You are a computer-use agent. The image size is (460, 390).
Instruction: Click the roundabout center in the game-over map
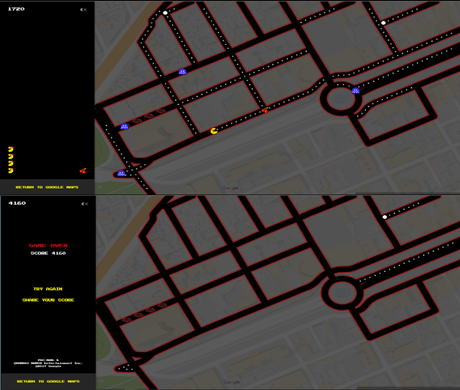[x=342, y=293]
